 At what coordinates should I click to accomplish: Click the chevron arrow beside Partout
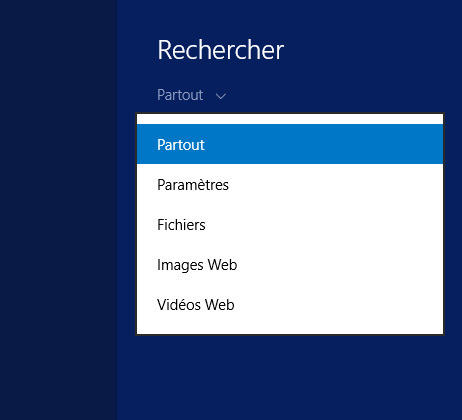(221, 97)
